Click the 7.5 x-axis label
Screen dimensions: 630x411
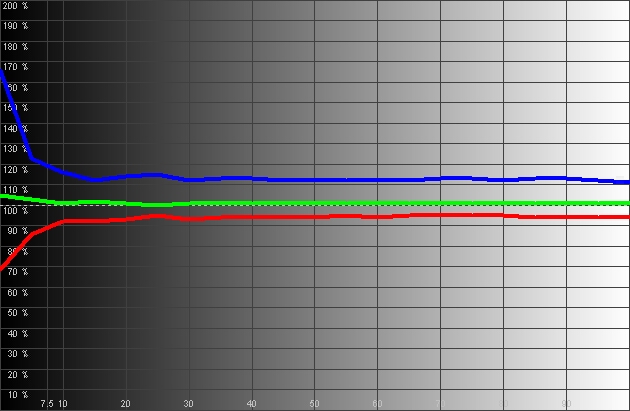(x=46, y=404)
